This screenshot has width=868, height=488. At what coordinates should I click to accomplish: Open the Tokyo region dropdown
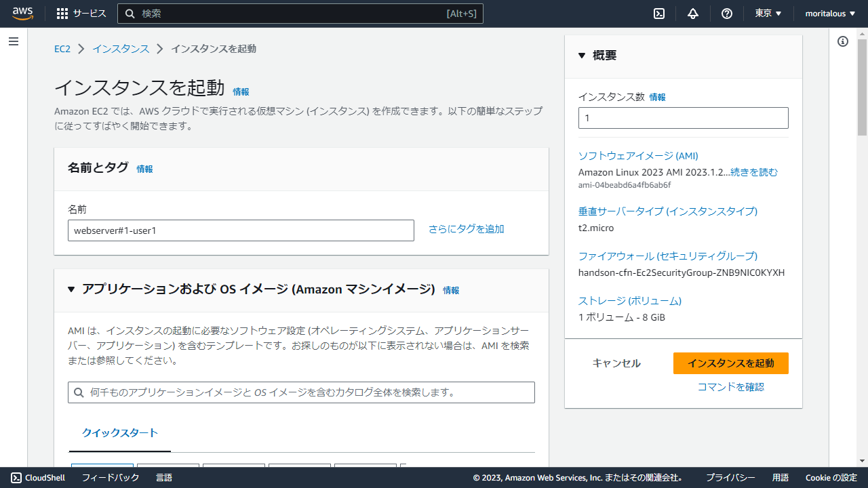pyautogui.click(x=768, y=14)
